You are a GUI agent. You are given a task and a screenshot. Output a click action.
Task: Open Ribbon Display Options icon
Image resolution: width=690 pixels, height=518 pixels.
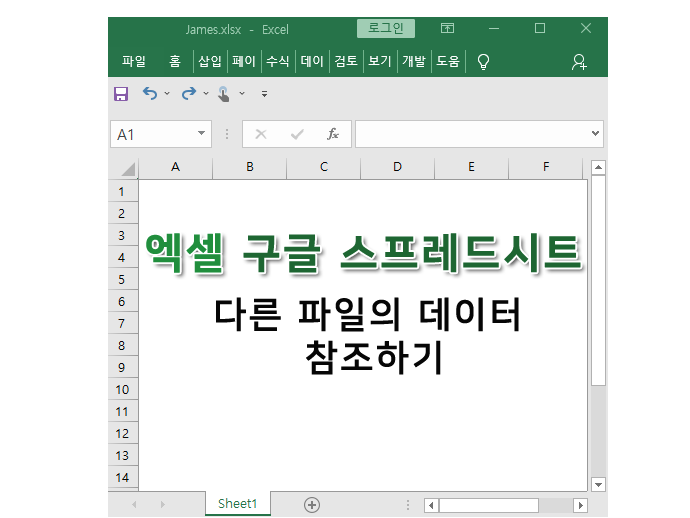(447, 29)
